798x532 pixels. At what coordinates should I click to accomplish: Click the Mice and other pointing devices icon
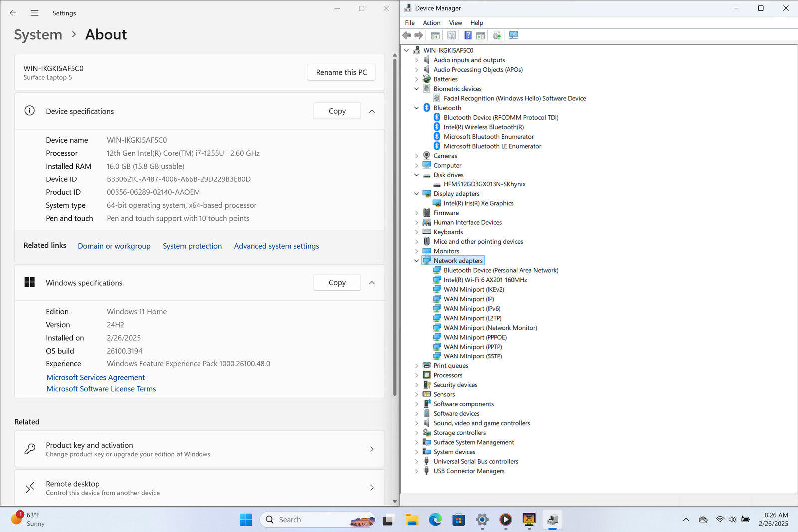pos(427,241)
